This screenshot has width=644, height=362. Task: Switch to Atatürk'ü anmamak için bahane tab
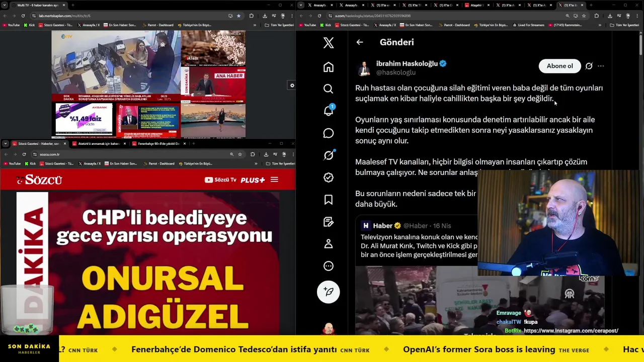point(98,144)
